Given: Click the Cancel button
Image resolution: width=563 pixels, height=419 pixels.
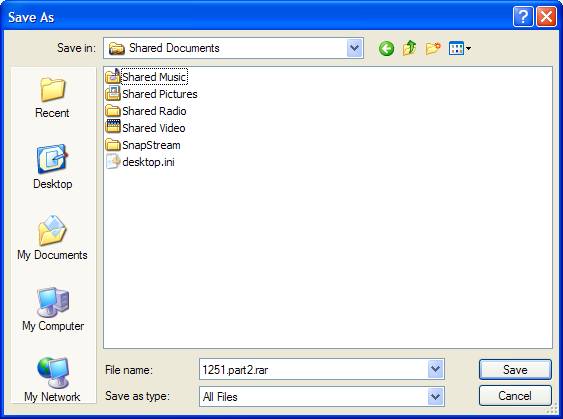Looking at the screenshot, I should tap(515, 396).
